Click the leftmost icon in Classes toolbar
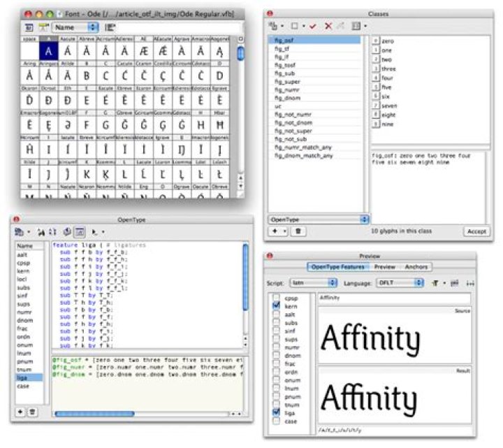The width and height of the screenshot is (503, 448). 273,26
